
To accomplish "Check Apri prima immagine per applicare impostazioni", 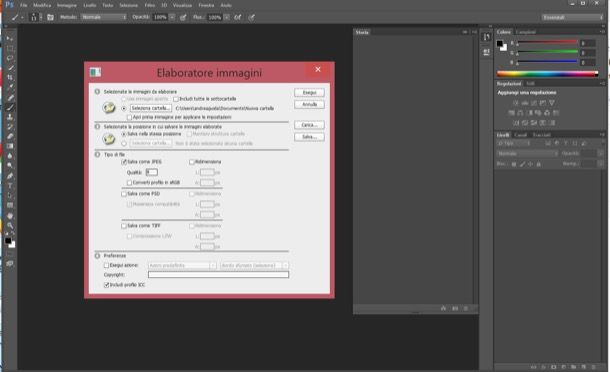I will pos(130,117).
